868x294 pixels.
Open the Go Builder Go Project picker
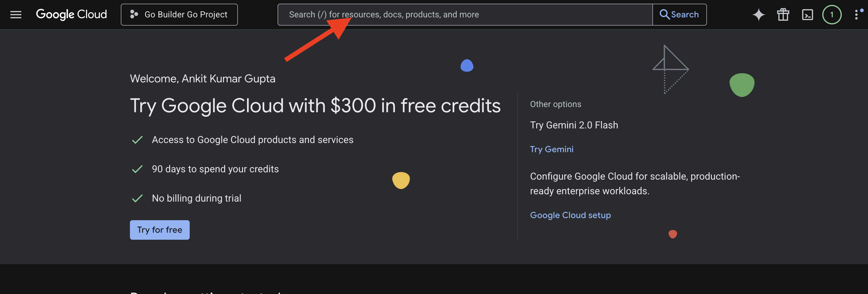[179, 14]
